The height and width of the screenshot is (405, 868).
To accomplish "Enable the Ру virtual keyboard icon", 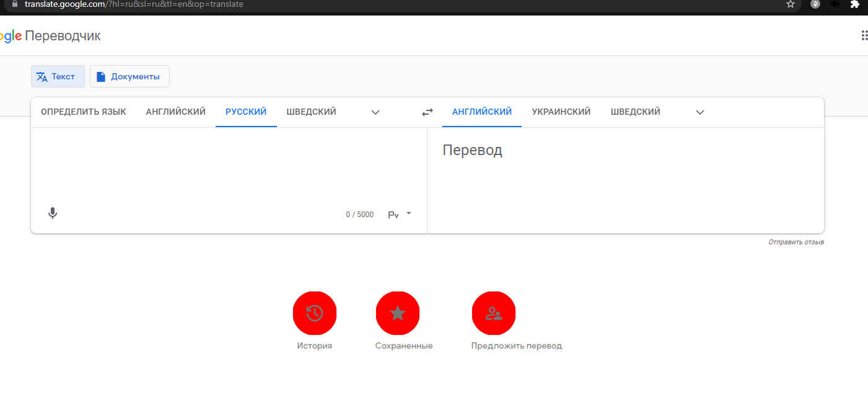I will point(393,215).
